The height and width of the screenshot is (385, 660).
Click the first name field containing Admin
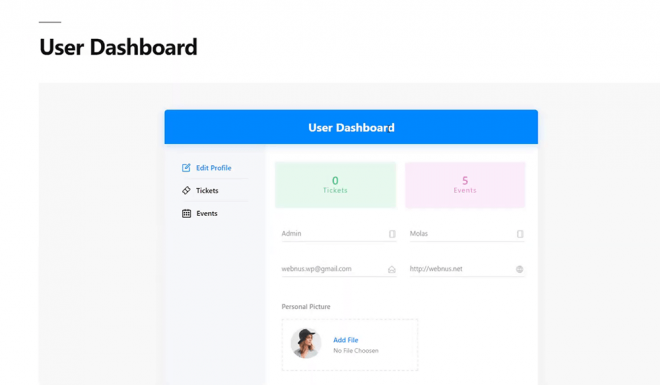tap(339, 234)
